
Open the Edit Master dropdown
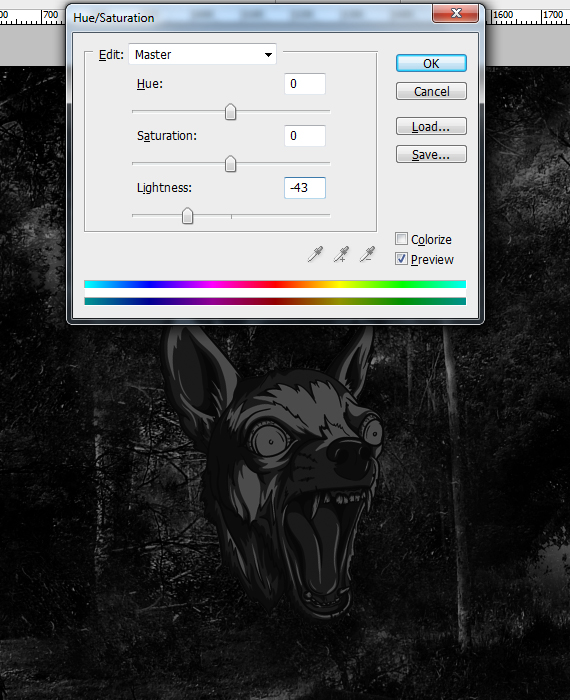203,54
